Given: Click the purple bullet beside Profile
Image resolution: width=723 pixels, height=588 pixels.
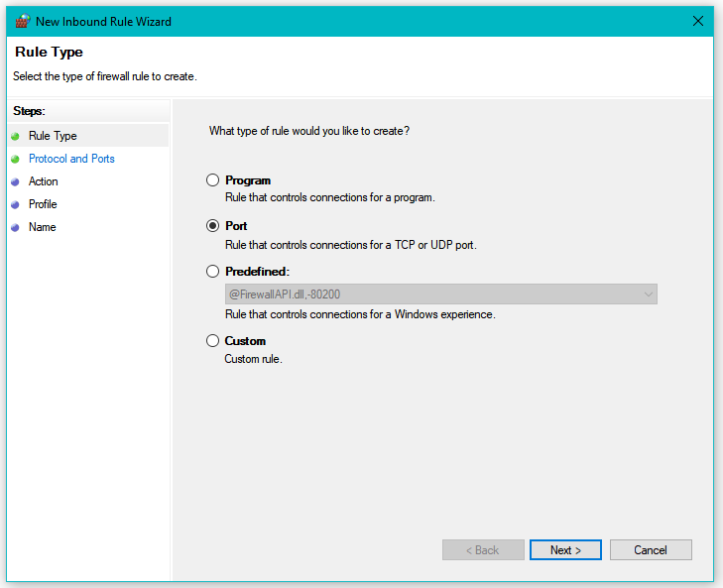Looking at the screenshot, I should 15,205.
